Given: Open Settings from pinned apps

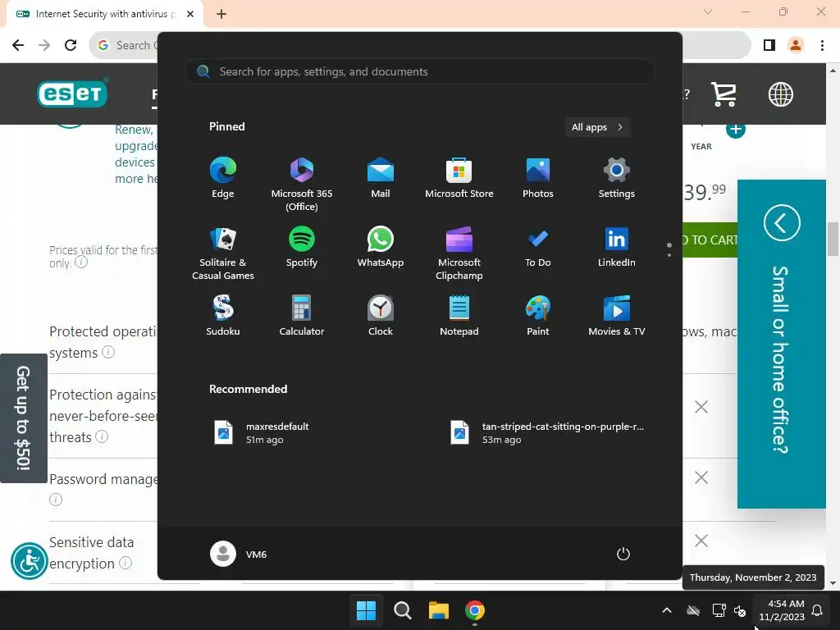Looking at the screenshot, I should click(617, 177).
